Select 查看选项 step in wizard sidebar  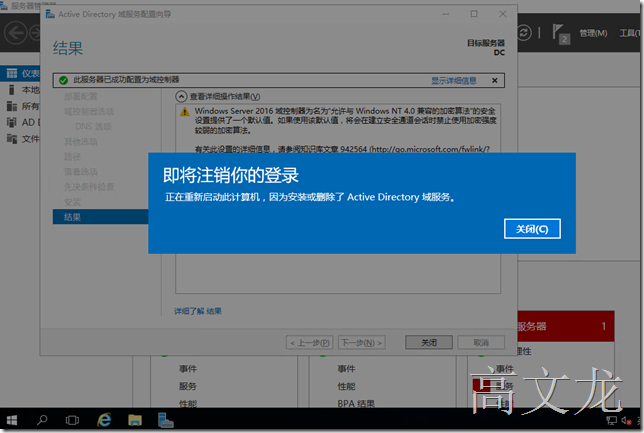pos(80,172)
